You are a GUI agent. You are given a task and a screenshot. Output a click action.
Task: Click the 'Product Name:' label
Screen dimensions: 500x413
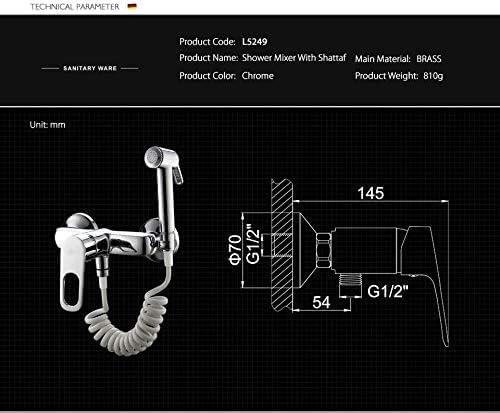[x=209, y=58]
